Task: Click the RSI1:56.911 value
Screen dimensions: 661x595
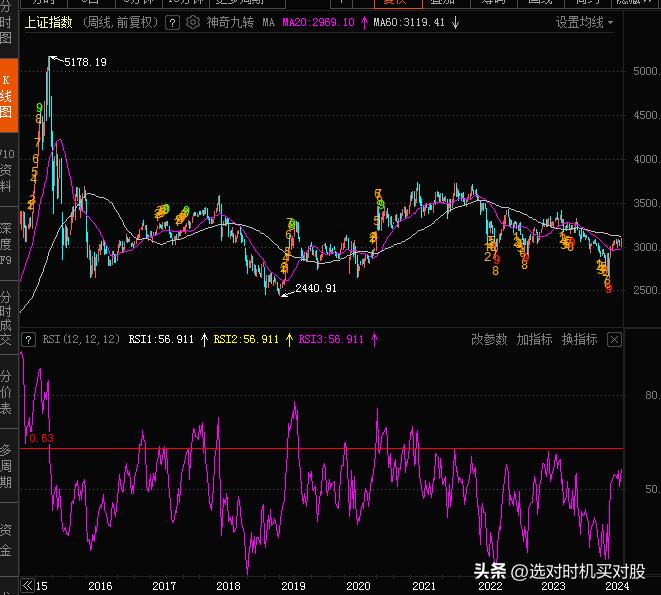Action: (x=161, y=339)
